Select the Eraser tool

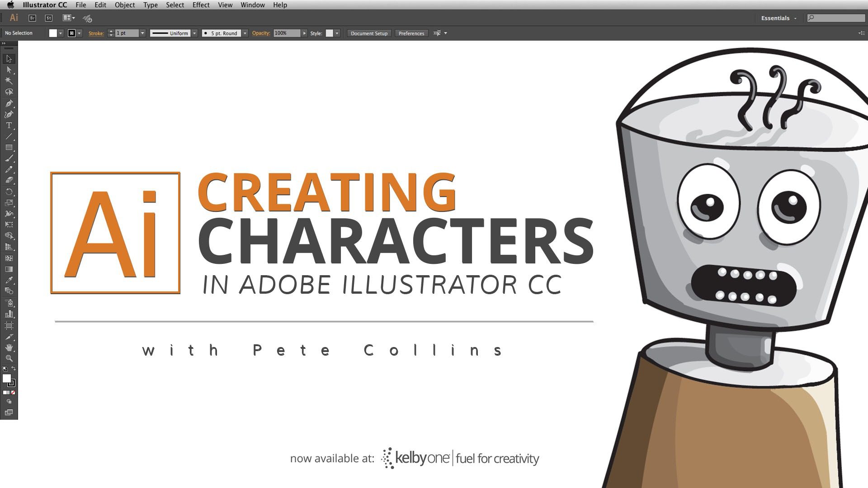9,180
